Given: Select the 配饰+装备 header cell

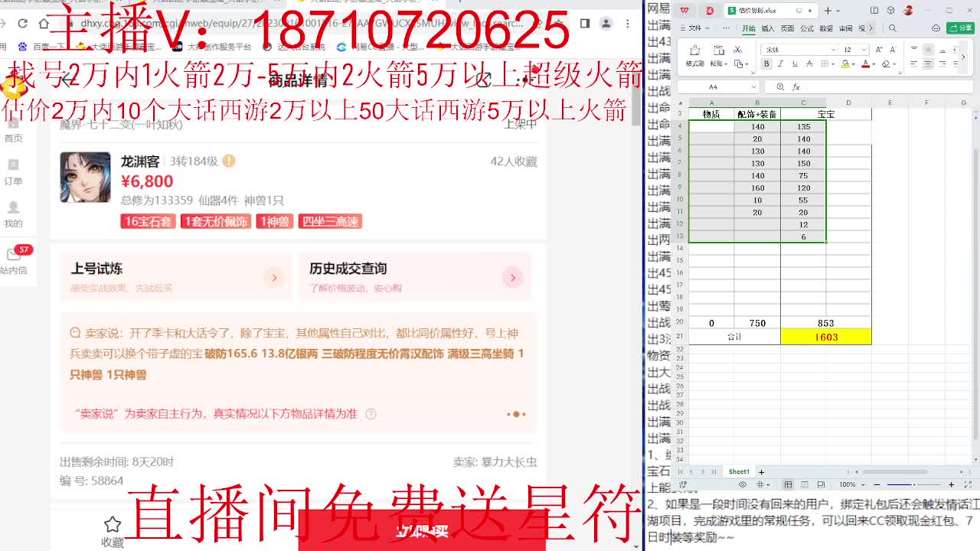Looking at the screenshot, I should (x=757, y=114).
